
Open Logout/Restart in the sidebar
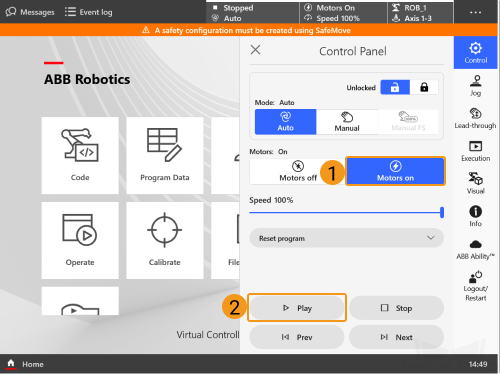tap(475, 286)
